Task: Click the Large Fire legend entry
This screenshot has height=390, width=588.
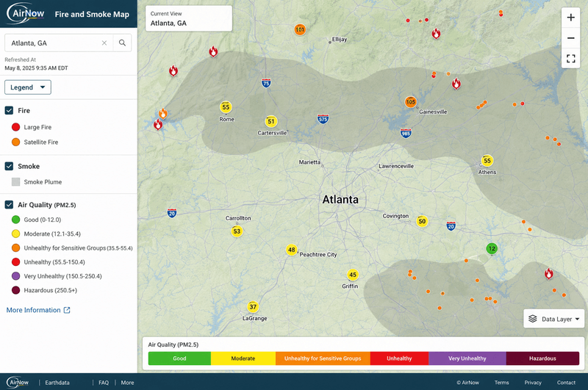Action: coord(32,127)
